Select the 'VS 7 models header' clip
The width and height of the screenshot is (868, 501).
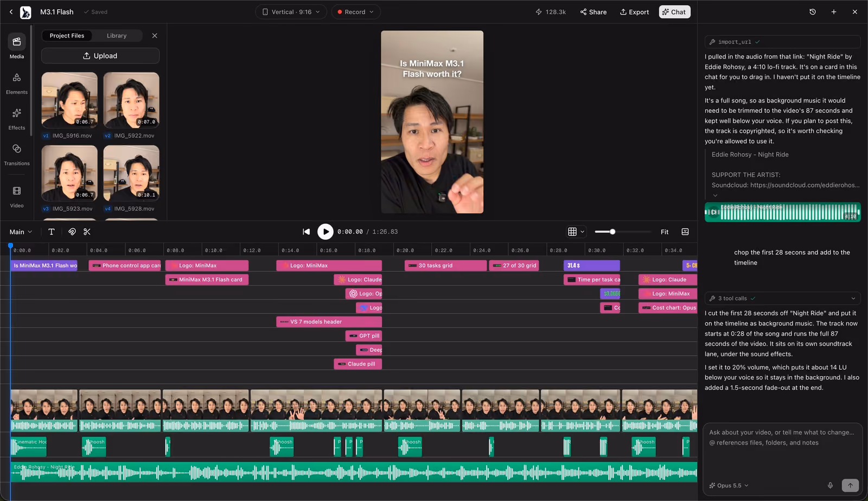coord(329,322)
